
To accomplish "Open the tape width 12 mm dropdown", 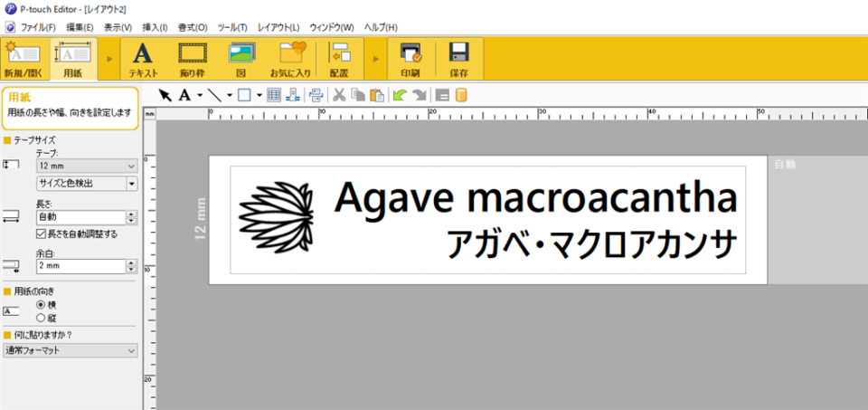I will click(87, 166).
